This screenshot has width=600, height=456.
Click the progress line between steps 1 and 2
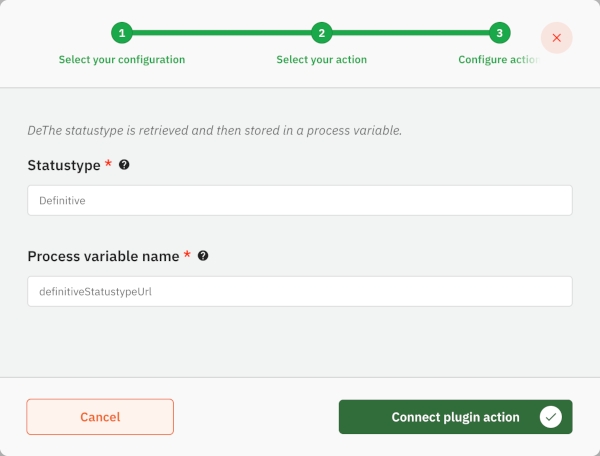tap(222, 33)
